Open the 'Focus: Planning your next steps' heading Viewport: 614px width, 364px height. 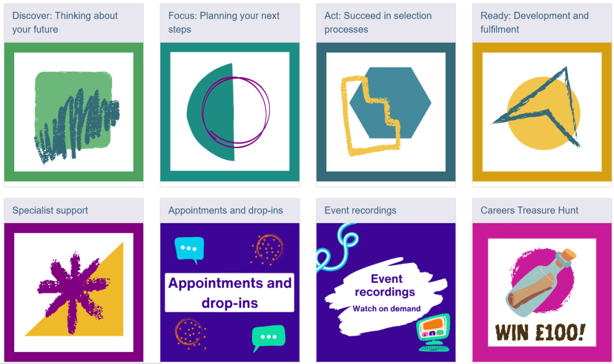pyautogui.click(x=224, y=23)
